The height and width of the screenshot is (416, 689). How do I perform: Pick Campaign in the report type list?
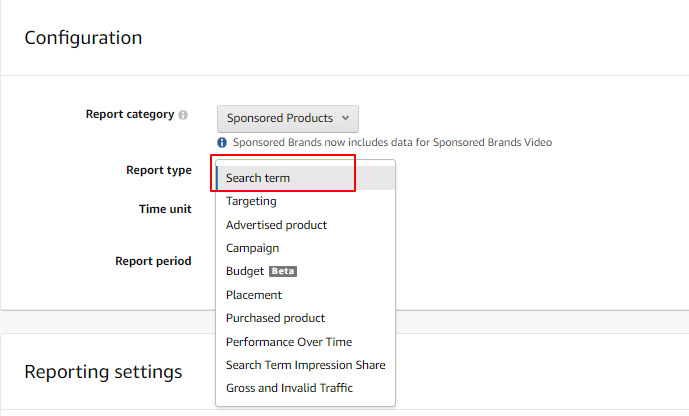tap(306, 248)
